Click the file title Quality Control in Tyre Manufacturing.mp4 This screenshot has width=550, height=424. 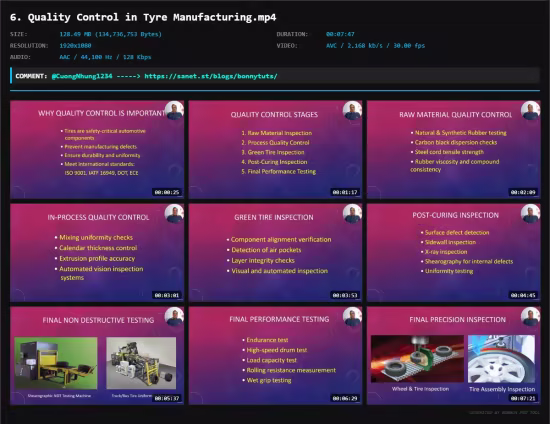143,17
